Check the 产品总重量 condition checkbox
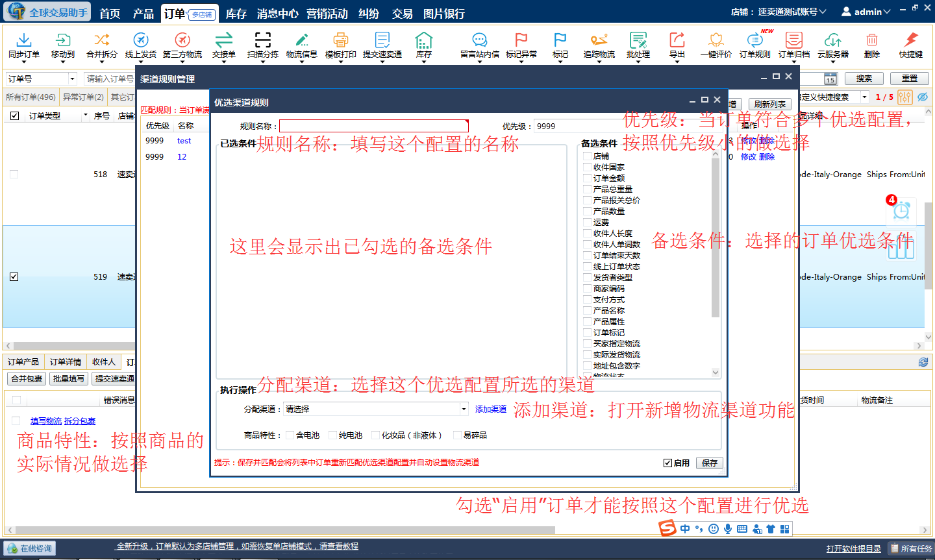935x560 pixels. pyautogui.click(x=588, y=189)
